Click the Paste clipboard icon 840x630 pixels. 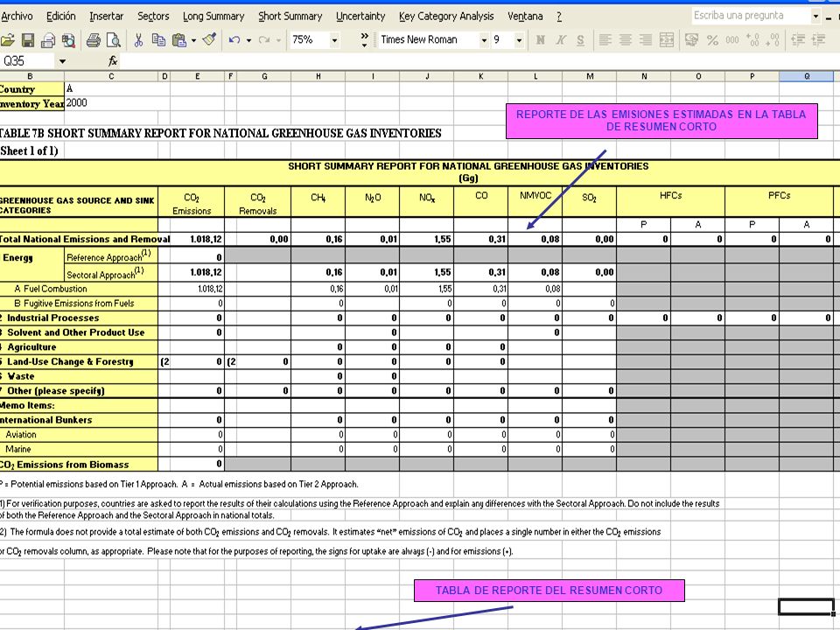click(x=178, y=39)
